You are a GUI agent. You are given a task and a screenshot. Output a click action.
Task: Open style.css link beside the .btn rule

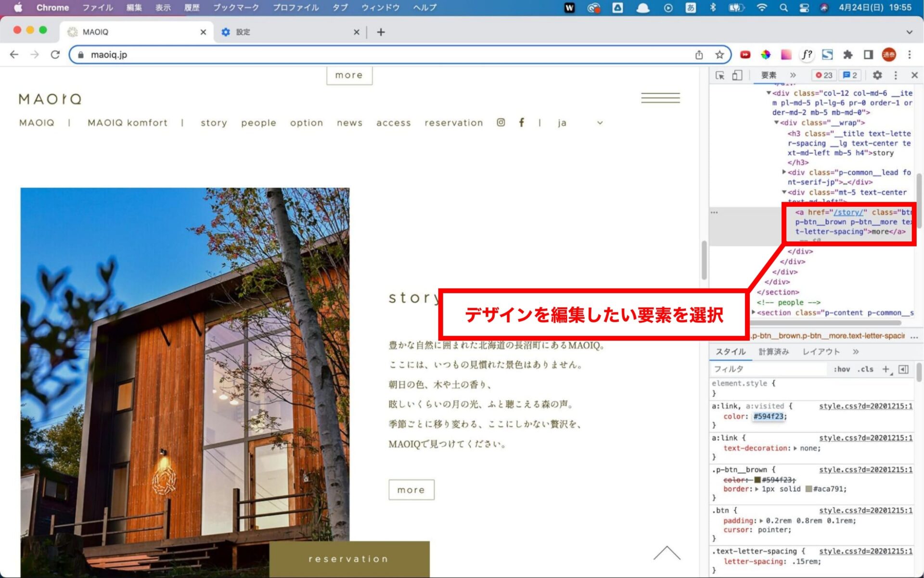click(x=865, y=510)
